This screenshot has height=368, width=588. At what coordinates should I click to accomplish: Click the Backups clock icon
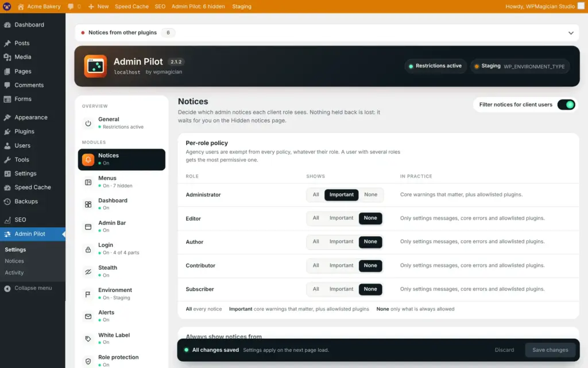click(7, 202)
